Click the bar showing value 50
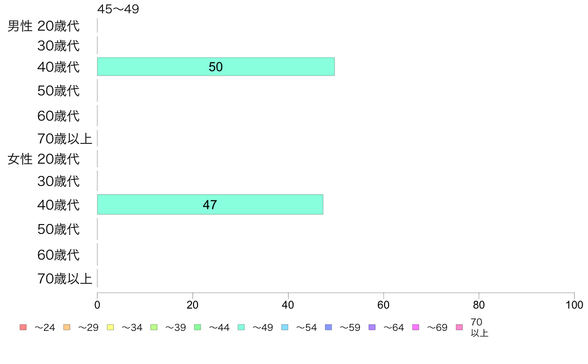 [x=216, y=67]
